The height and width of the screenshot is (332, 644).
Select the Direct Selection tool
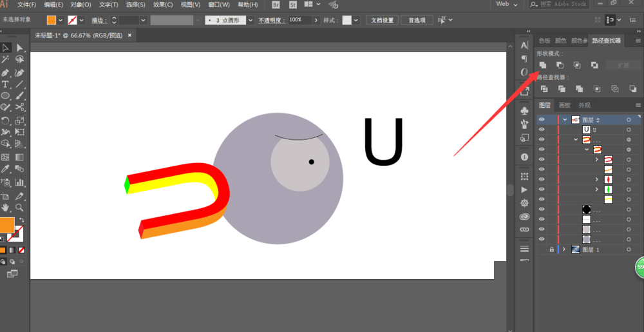tap(19, 48)
